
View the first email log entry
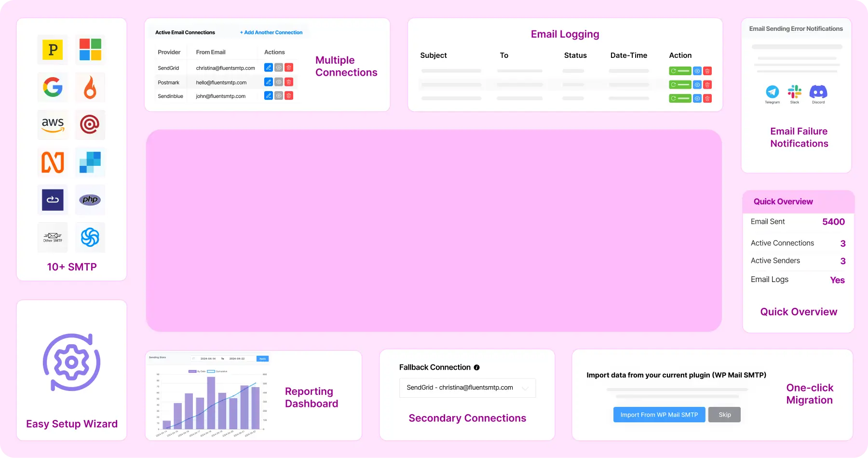point(697,71)
